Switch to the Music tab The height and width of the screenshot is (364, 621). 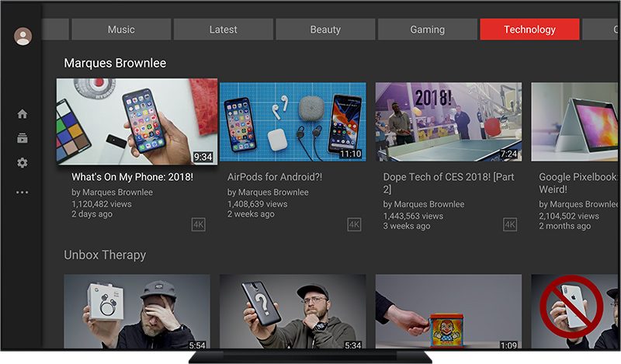click(x=121, y=29)
